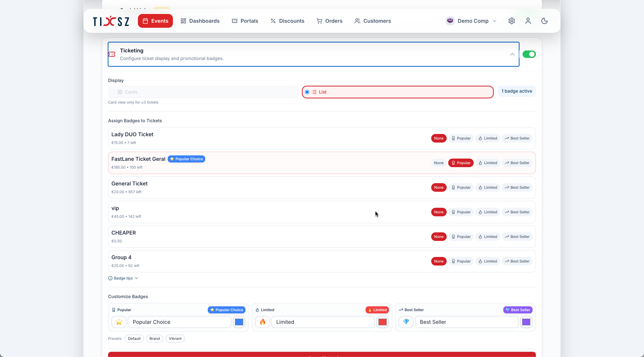Screen dimensions: 644x357
Task: Select the List display radio option
Action: [x=307, y=92]
